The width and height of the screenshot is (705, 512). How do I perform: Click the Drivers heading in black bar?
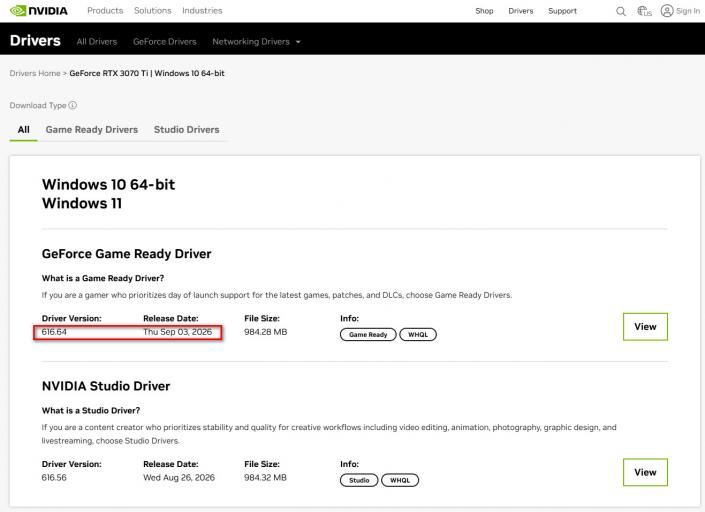coord(35,40)
